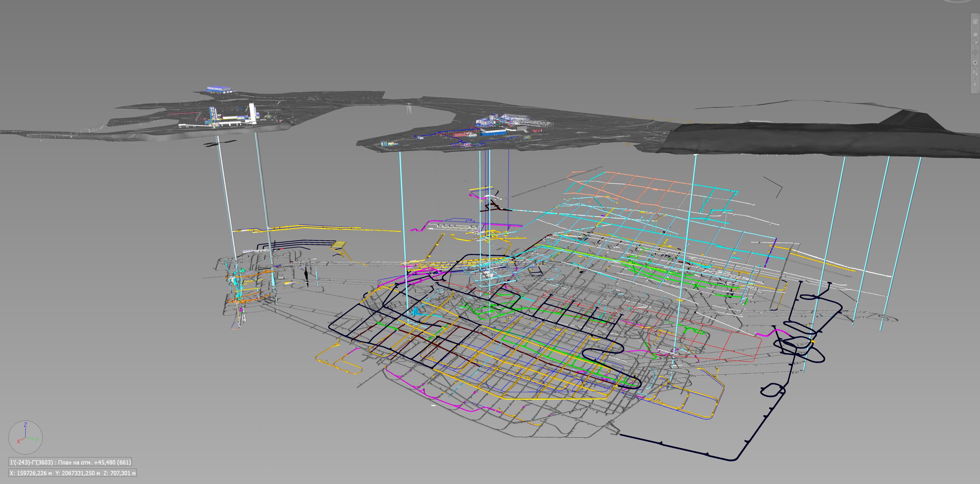Choose the Look Around eye tool

[x=975, y=63]
